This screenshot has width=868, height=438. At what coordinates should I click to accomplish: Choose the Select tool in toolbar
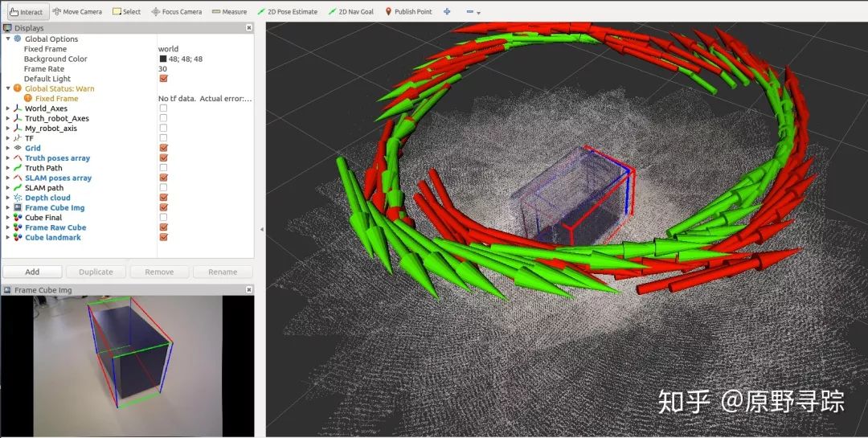click(x=126, y=12)
